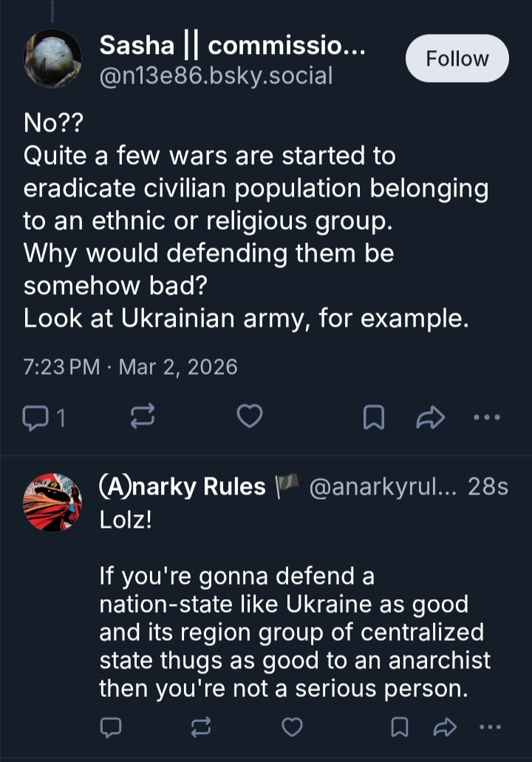Share Sasha's post via arrow icon
Screen dimensions: 532x762
point(430,418)
